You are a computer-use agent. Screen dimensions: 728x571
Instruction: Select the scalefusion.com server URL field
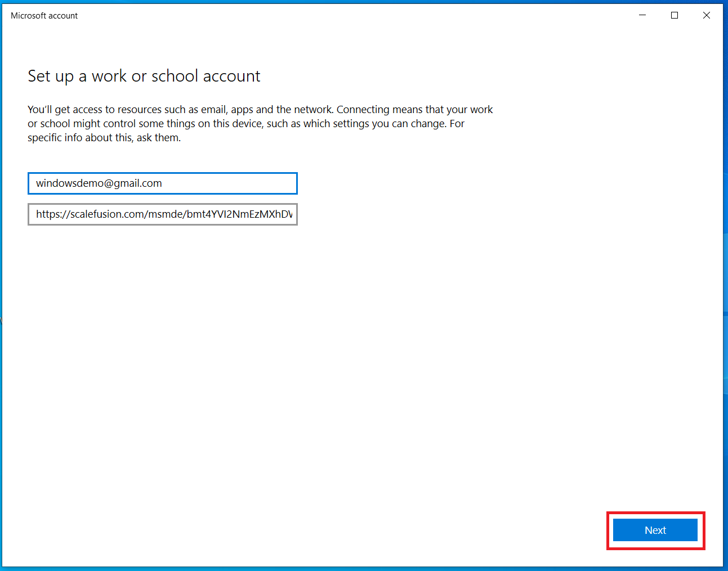tap(163, 214)
